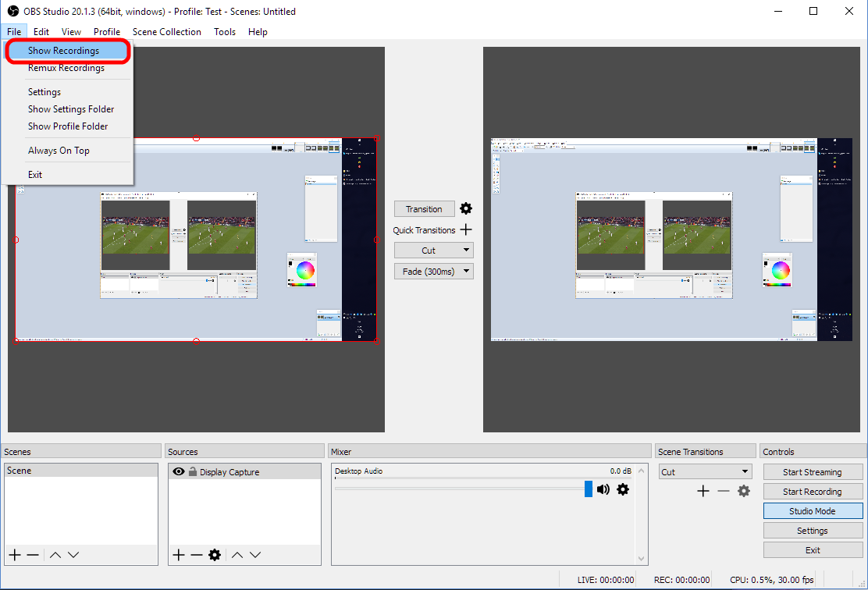
Task: Close the File menu via File
Action: (14, 32)
